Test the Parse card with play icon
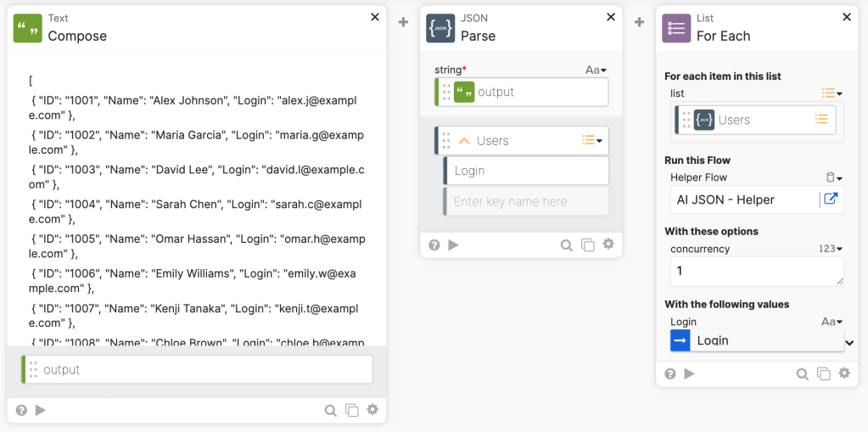The image size is (868, 432). [x=453, y=244]
